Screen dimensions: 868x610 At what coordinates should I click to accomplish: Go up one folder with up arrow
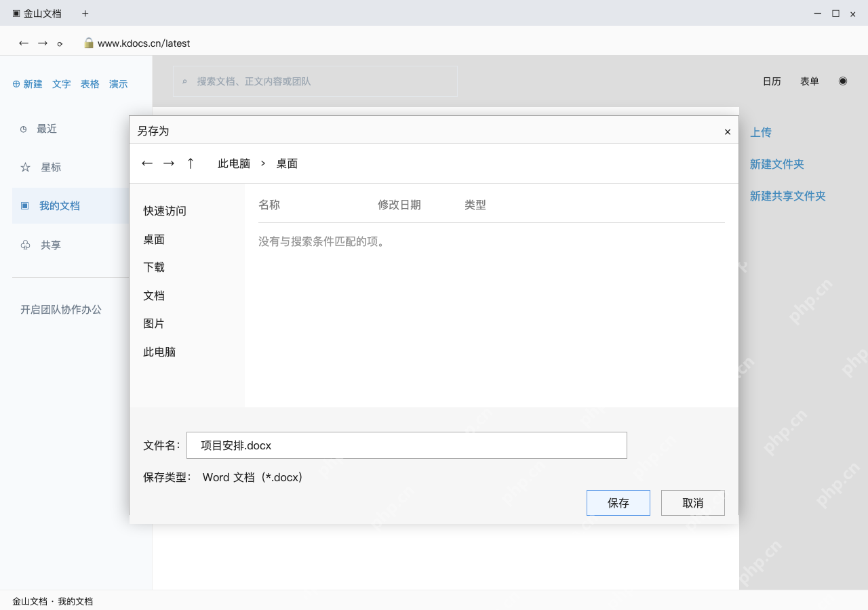[x=191, y=163]
